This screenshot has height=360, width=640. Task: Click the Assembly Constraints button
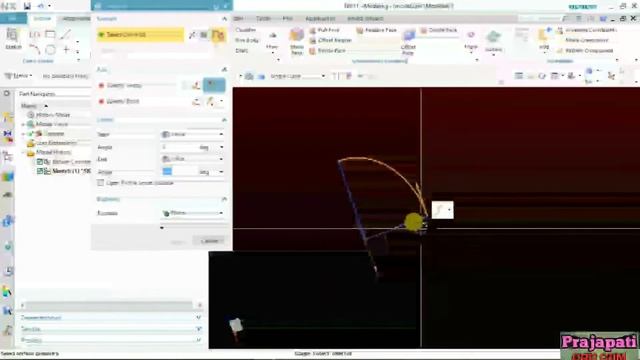coord(587,30)
